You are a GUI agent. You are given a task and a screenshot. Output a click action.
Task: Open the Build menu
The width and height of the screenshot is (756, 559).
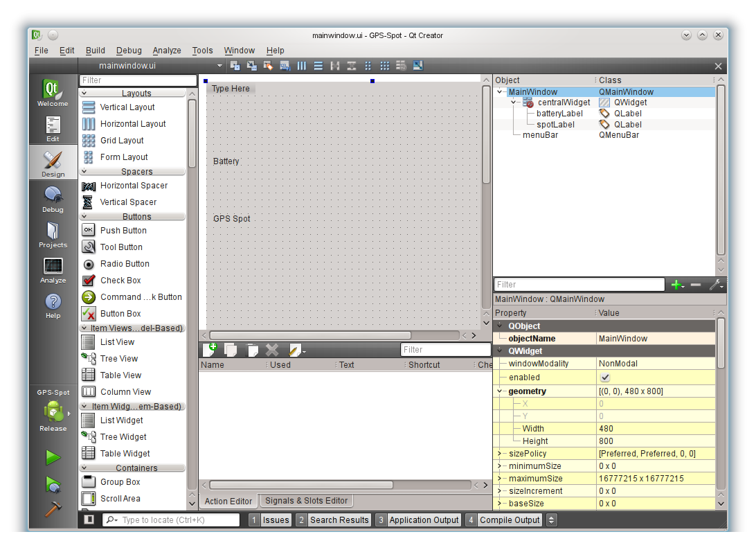(x=96, y=50)
